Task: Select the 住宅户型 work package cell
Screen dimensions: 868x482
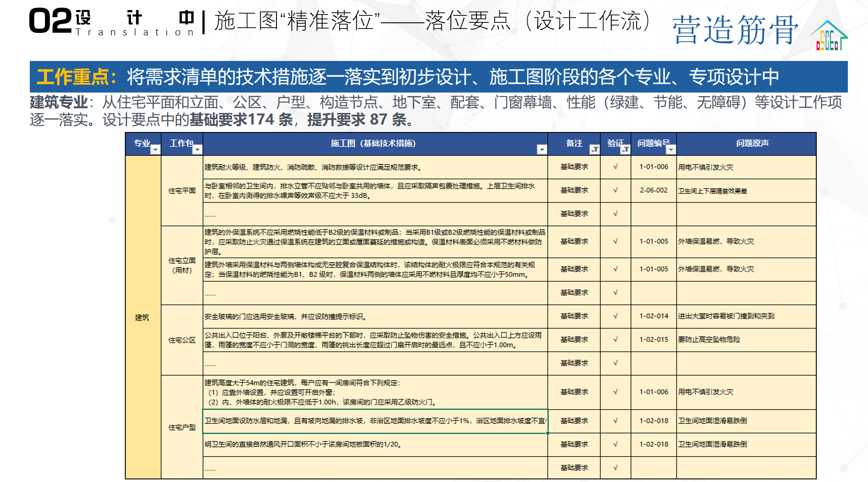Action: 182,427
